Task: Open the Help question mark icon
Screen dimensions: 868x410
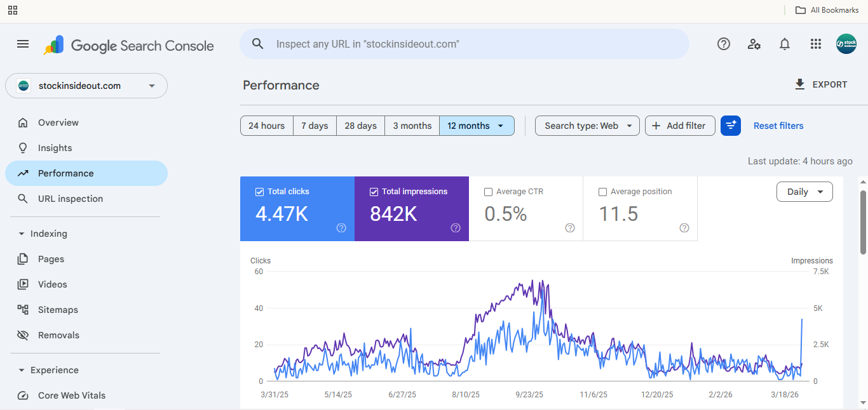Action: point(724,44)
